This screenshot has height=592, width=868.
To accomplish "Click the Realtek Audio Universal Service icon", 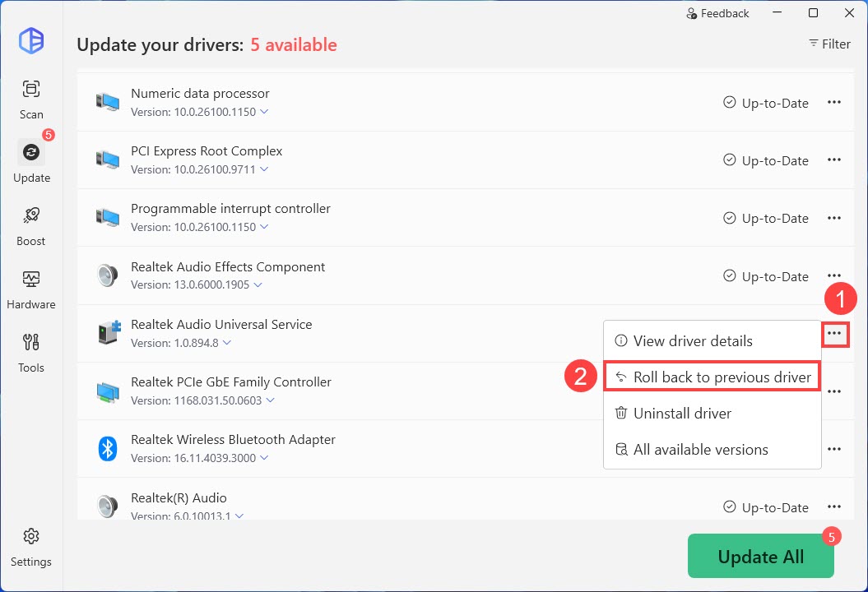I will tap(109, 332).
